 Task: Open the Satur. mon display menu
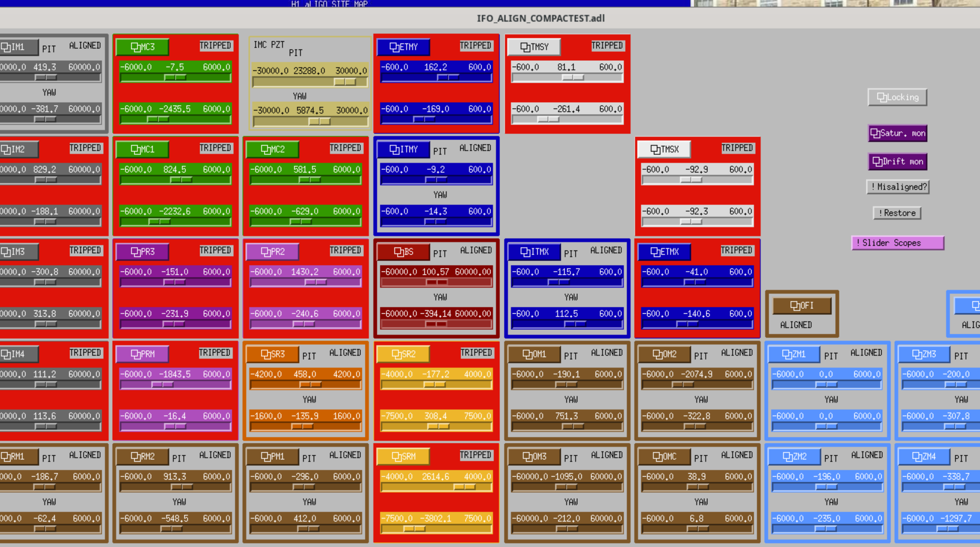coord(897,133)
